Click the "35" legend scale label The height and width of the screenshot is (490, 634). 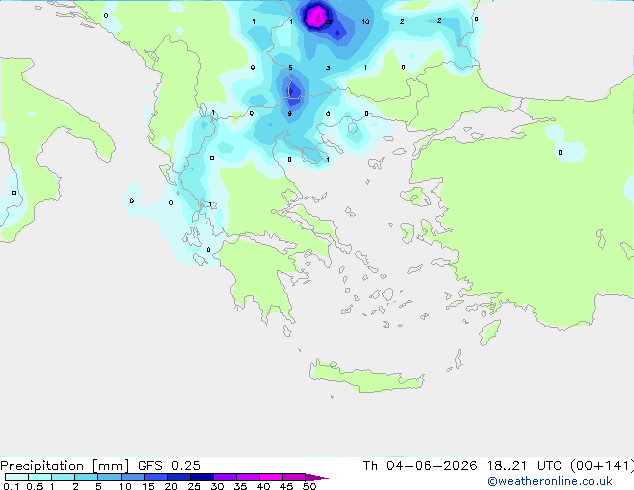pos(240,486)
